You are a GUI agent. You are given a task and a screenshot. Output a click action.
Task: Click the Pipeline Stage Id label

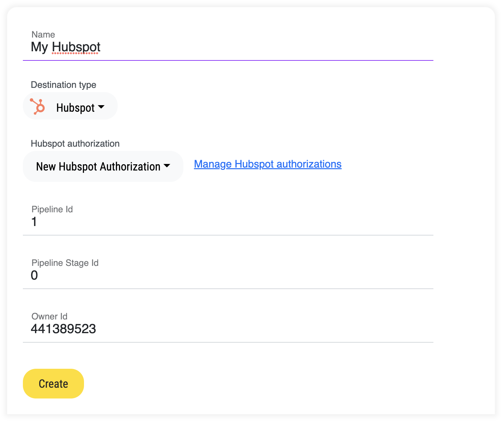click(65, 263)
